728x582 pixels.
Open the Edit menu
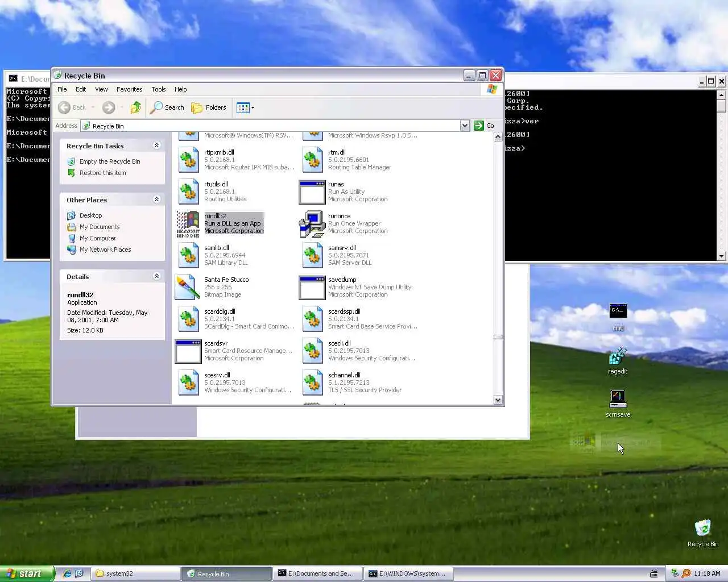81,89
